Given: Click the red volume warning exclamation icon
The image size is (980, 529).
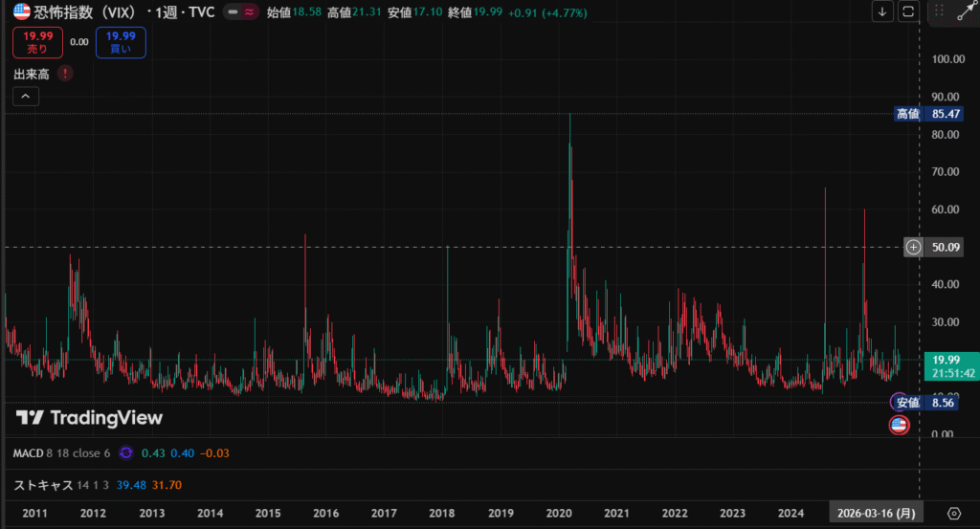Looking at the screenshot, I should click(64, 73).
